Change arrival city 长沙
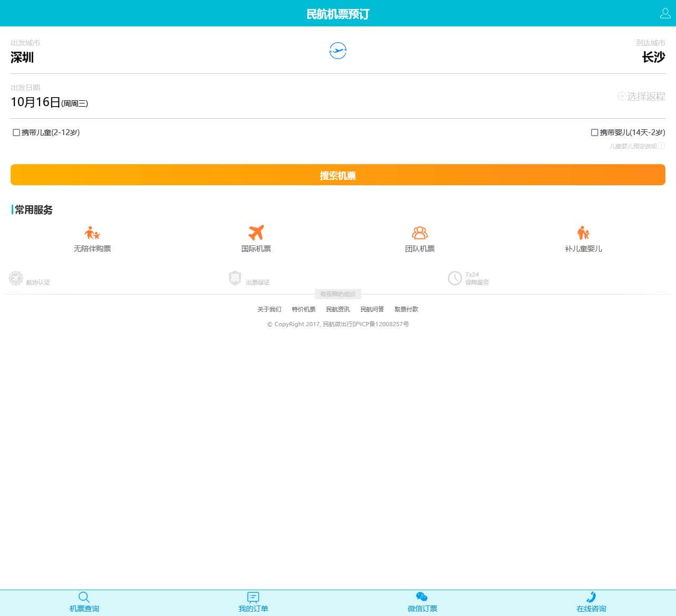This screenshot has width=676, height=616. 654,57
